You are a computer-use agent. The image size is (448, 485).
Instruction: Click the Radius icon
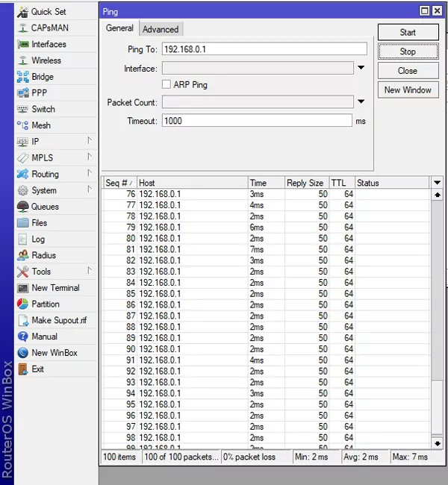(x=22, y=255)
